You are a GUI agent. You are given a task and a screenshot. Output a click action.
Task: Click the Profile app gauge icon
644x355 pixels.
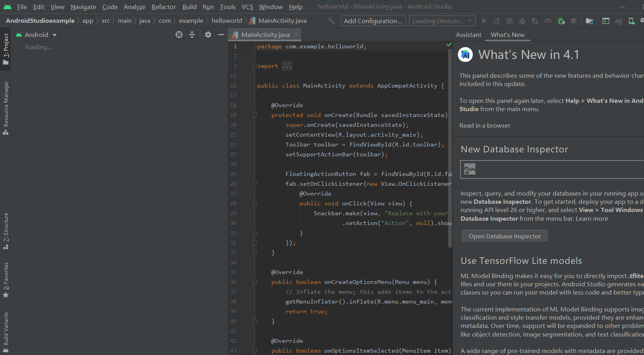click(548, 21)
